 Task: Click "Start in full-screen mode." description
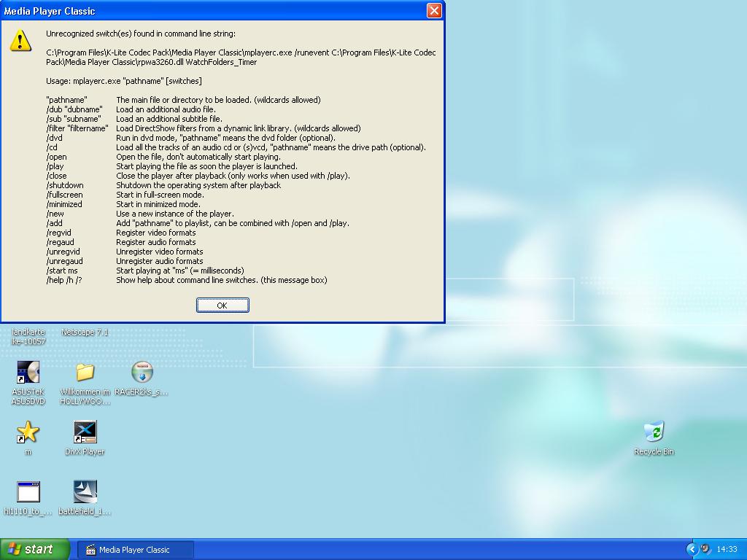[160, 195]
